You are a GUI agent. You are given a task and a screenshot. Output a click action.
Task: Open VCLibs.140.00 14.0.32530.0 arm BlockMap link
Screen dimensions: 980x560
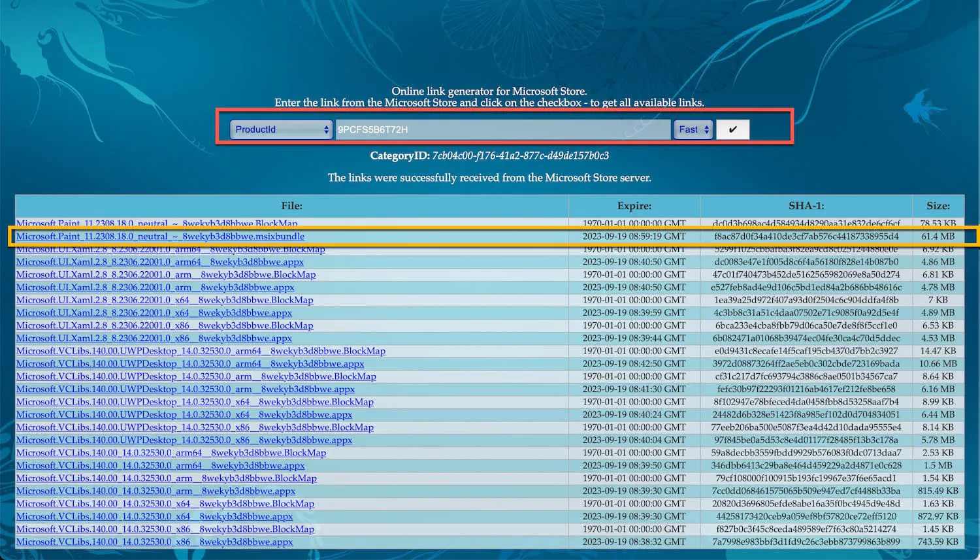(x=167, y=478)
